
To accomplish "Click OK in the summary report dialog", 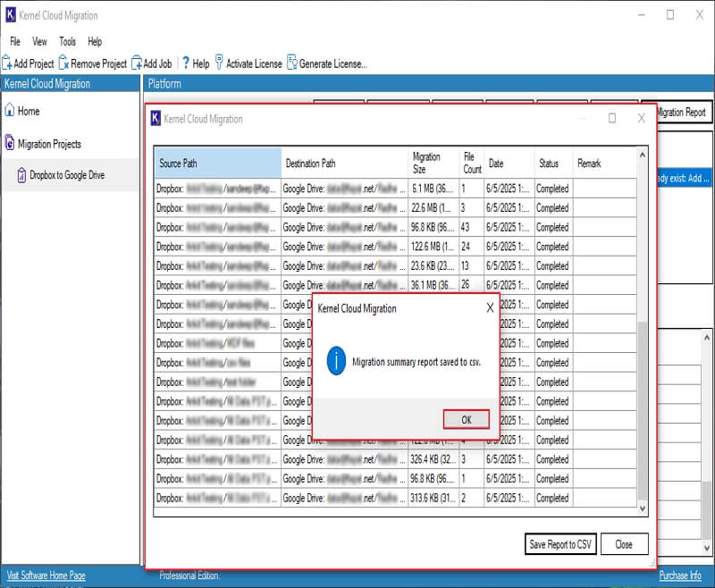I will (x=467, y=419).
